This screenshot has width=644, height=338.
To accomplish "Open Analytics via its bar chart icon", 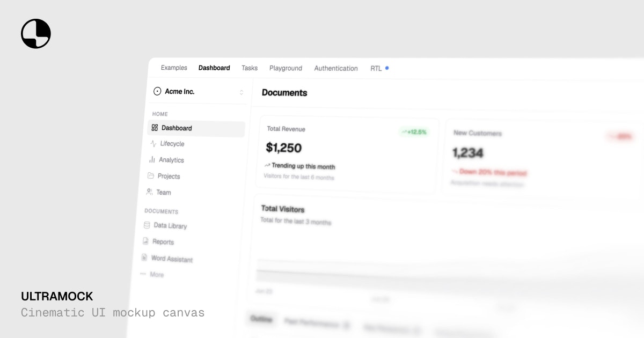I will [x=151, y=160].
